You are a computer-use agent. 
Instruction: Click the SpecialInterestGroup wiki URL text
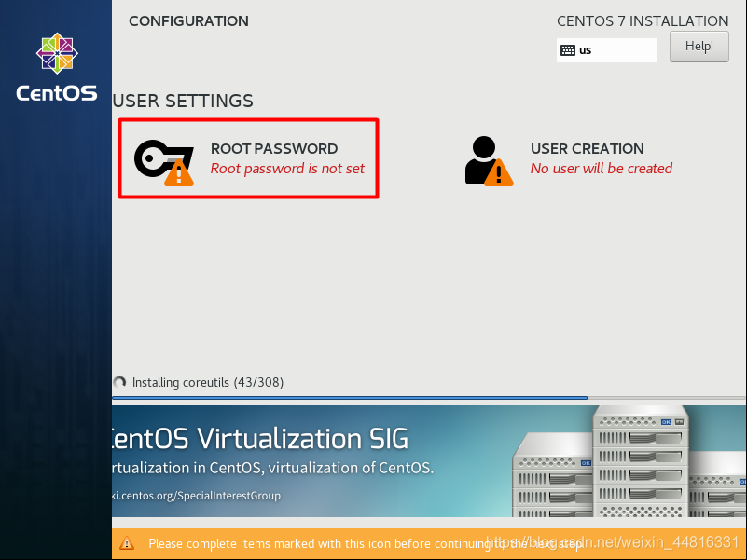(196, 495)
